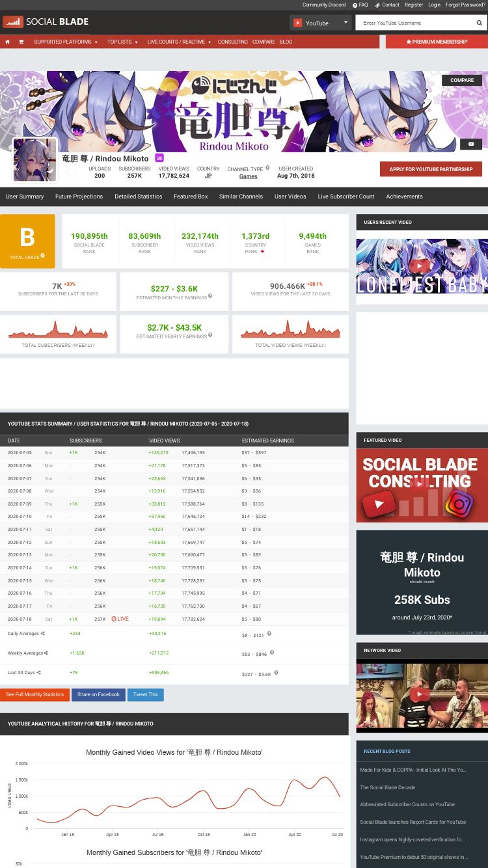Open the Compare menu item in red bar
The image size is (488, 868).
point(264,42)
